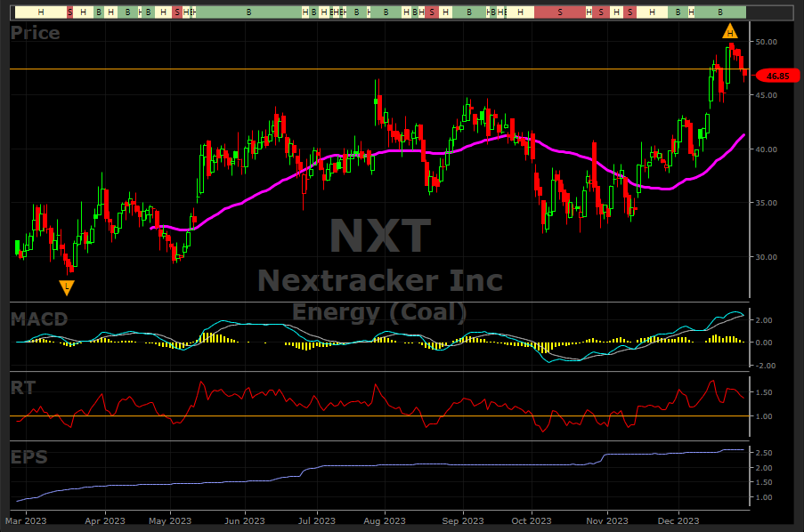
Task: Click the NXT ticker symbol watermark
Action: pyautogui.click(x=380, y=236)
